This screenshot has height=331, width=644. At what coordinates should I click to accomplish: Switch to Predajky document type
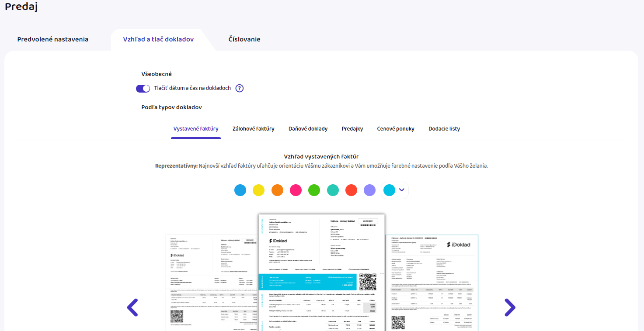tap(352, 129)
